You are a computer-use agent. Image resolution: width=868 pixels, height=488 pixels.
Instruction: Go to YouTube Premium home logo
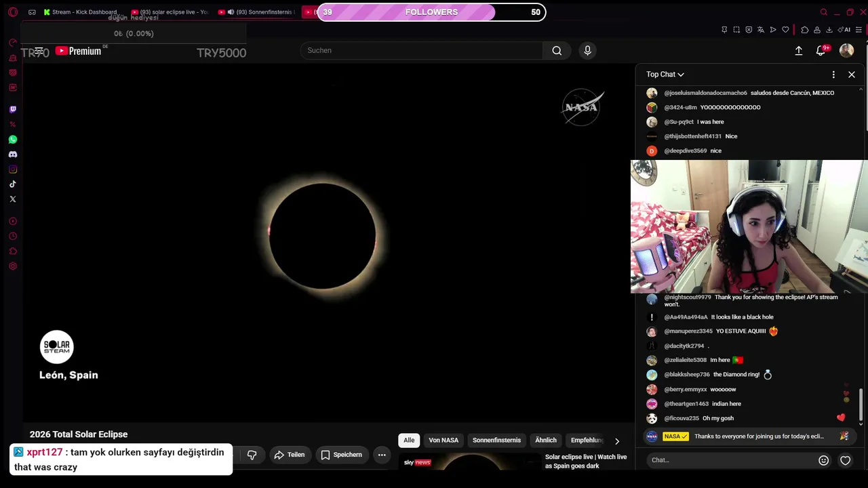pyautogui.click(x=78, y=51)
